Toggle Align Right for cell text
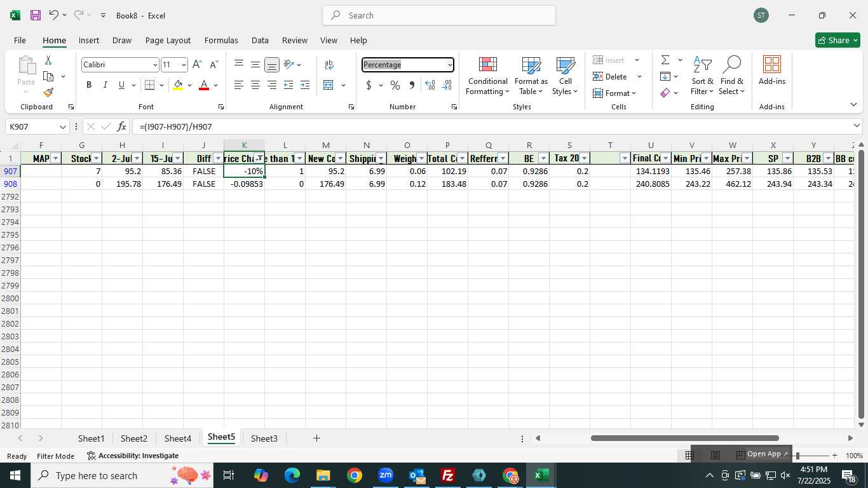This screenshot has height=488, width=868. point(272,85)
